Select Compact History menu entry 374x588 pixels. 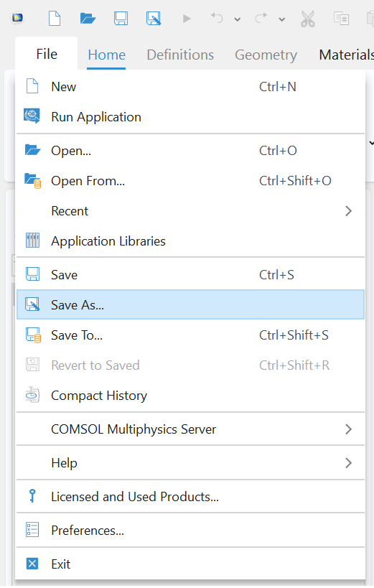tap(190, 396)
